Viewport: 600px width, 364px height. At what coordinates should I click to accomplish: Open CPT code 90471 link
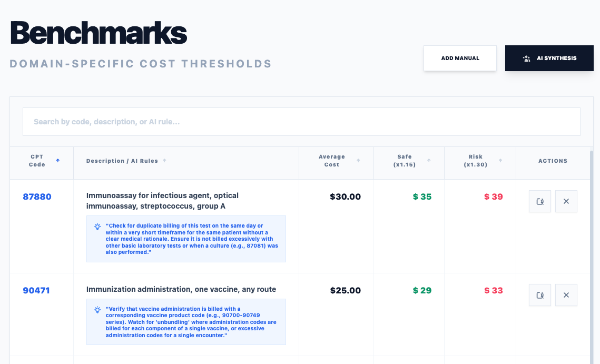click(36, 290)
